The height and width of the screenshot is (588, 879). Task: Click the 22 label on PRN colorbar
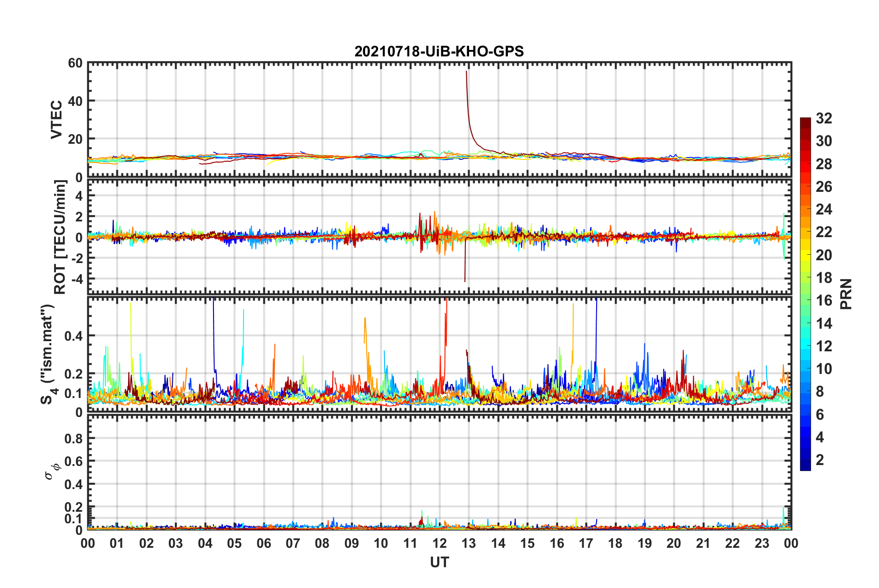824,232
